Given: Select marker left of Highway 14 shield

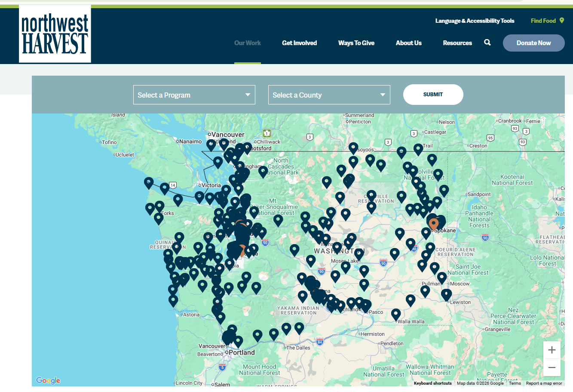Looking at the screenshot, I should pos(165,188).
